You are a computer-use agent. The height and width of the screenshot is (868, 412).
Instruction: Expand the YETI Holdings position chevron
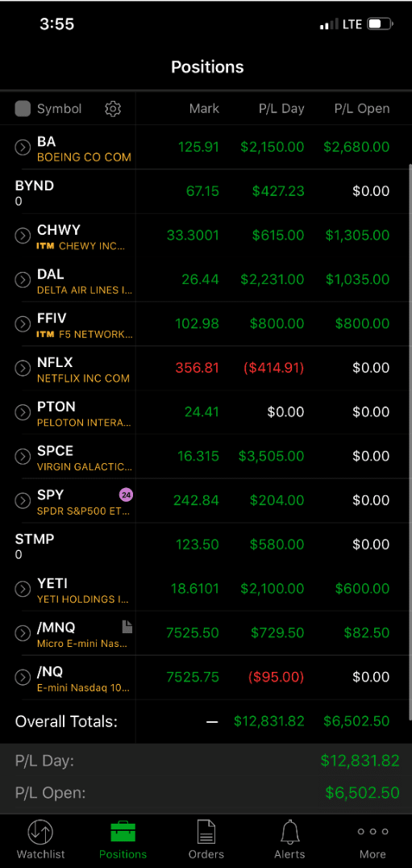tap(22, 588)
